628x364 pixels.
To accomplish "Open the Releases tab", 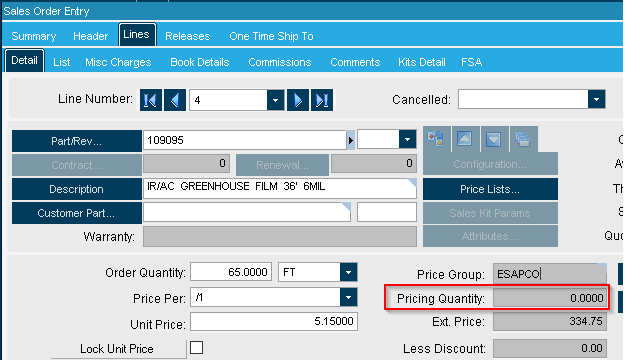I will [x=188, y=36].
